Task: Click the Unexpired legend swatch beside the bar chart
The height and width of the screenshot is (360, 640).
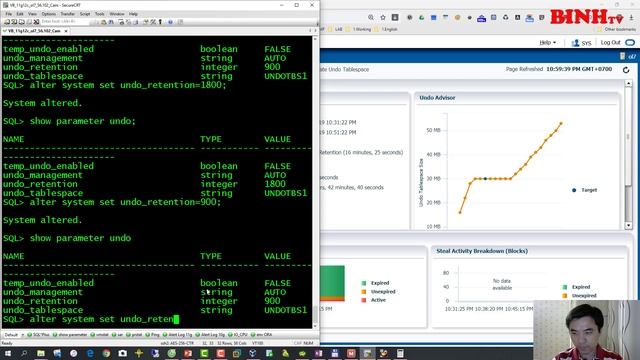Action: click(x=364, y=291)
